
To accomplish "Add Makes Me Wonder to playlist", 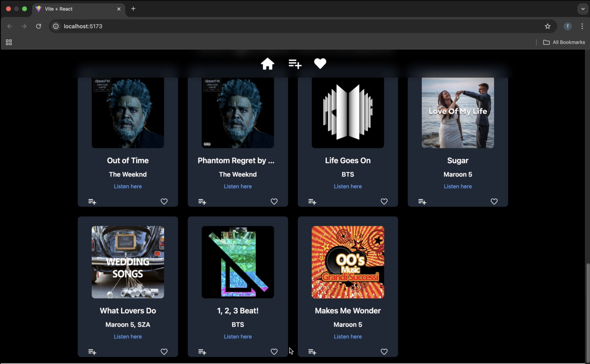I will click(312, 352).
